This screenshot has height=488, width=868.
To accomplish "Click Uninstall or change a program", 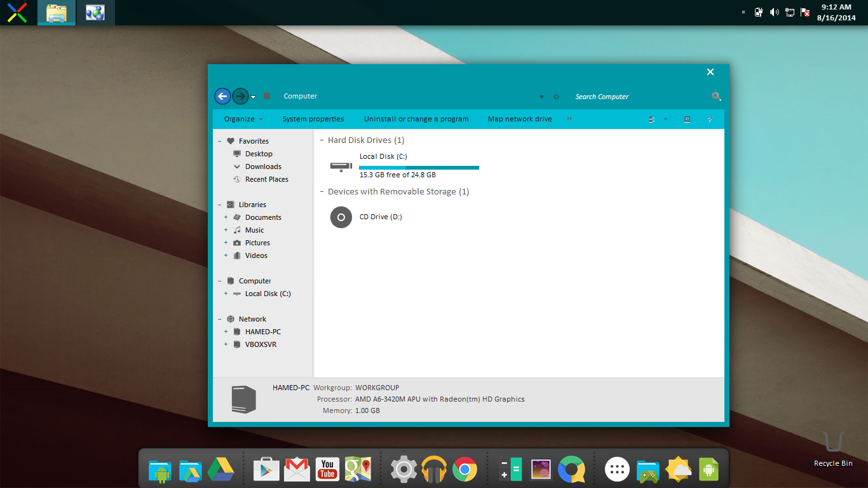I will [x=416, y=119].
